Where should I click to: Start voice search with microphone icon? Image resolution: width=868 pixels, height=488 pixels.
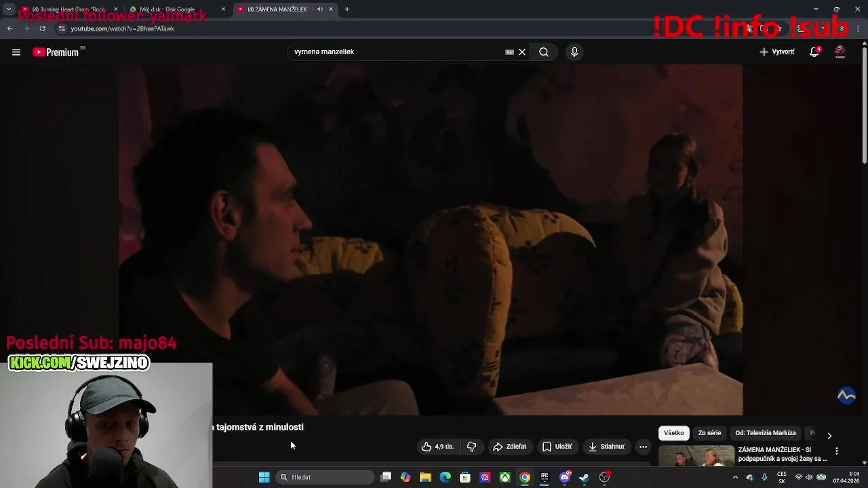click(574, 52)
